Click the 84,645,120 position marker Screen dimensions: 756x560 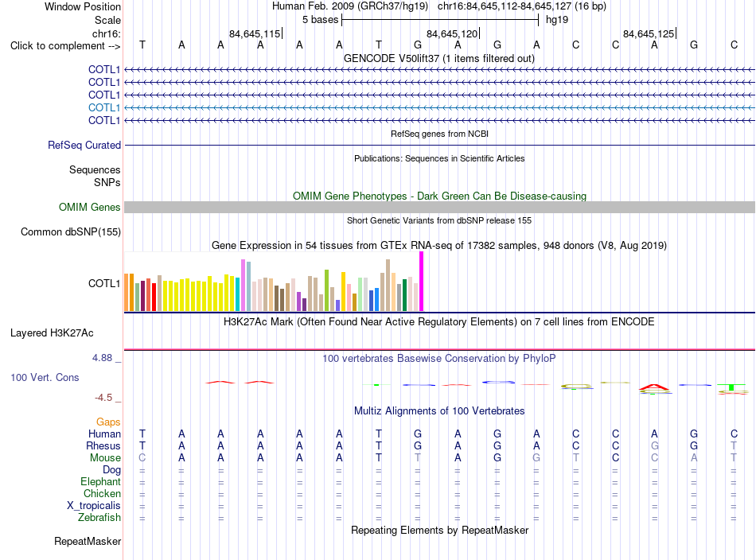pos(452,33)
